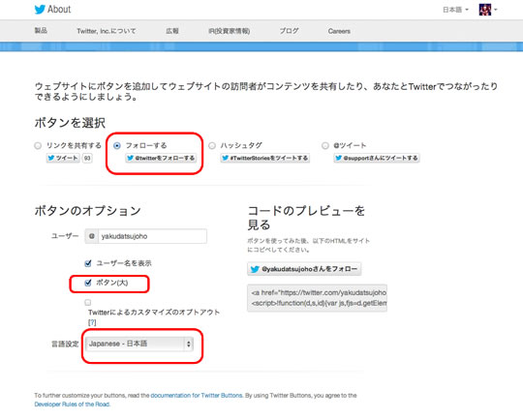Click the ボタンを選択 heading
The width and height of the screenshot is (523, 420).
[x=70, y=123]
